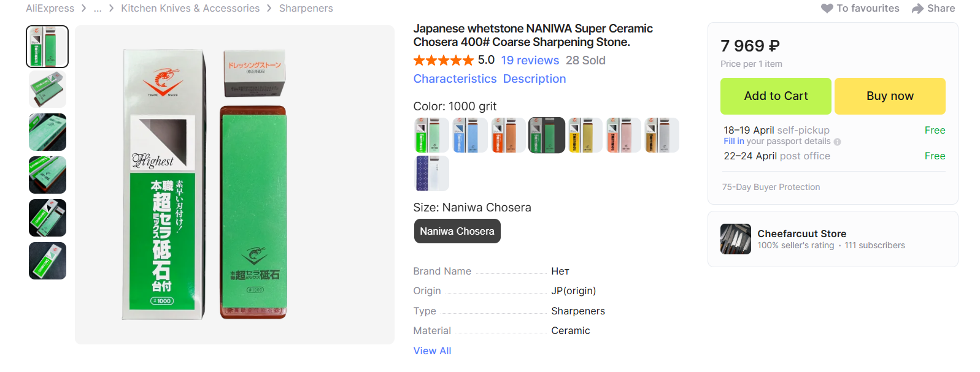Add the whetstone to cart
The height and width of the screenshot is (372, 980).
pyautogui.click(x=776, y=96)
